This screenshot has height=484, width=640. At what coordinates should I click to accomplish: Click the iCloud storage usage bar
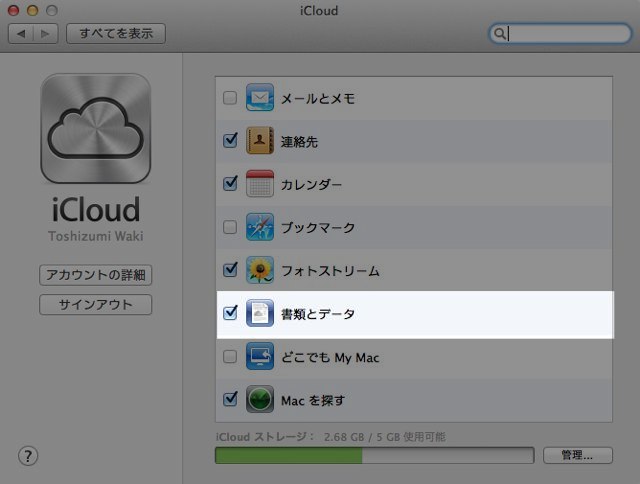point(375,455)
